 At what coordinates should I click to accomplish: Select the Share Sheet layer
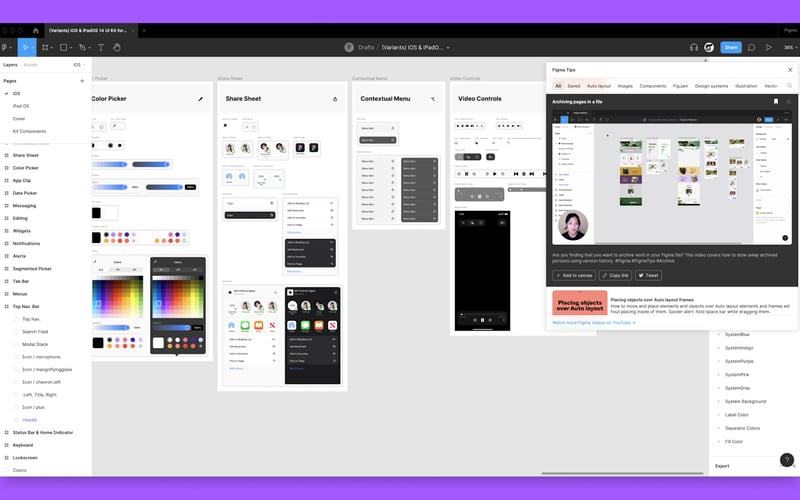coord(26,155)
